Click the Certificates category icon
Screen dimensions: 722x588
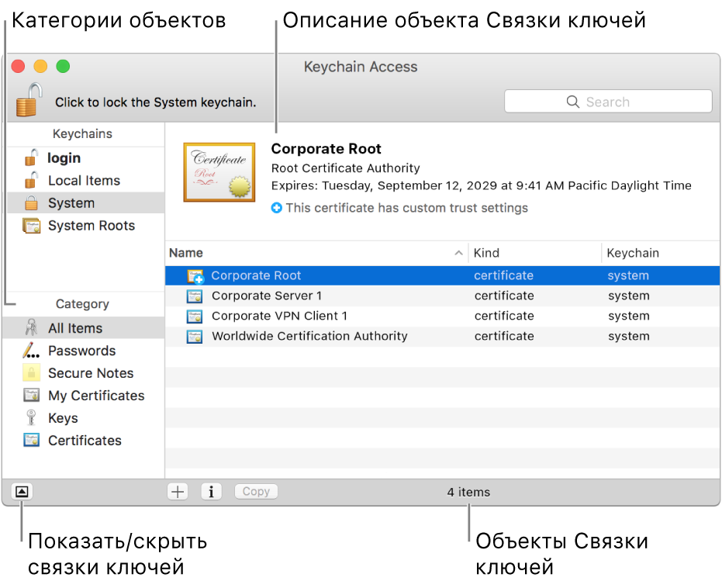point(31,440)
